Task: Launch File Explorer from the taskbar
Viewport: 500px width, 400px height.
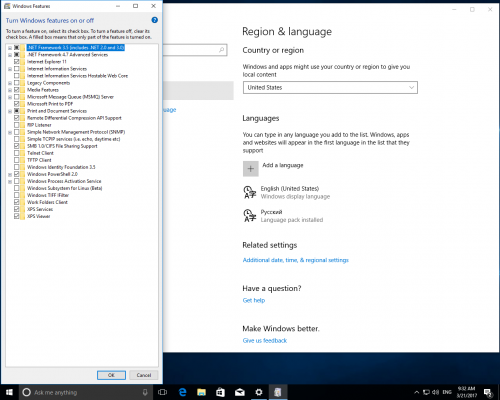Action: (x=201, y=392)
